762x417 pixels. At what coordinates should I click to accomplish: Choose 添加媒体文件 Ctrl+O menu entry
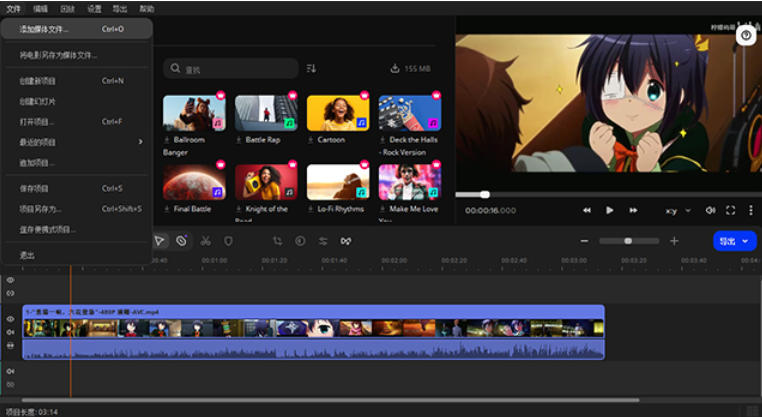77,29
